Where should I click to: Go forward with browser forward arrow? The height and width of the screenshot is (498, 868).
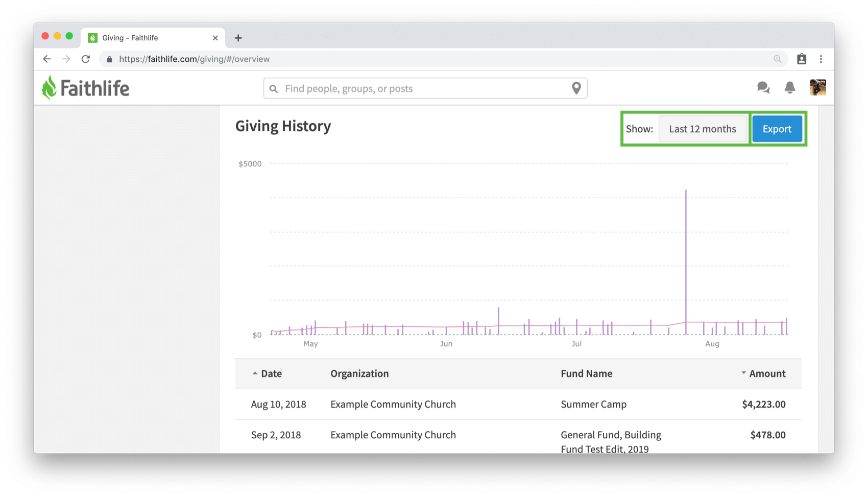coord(66,59)
